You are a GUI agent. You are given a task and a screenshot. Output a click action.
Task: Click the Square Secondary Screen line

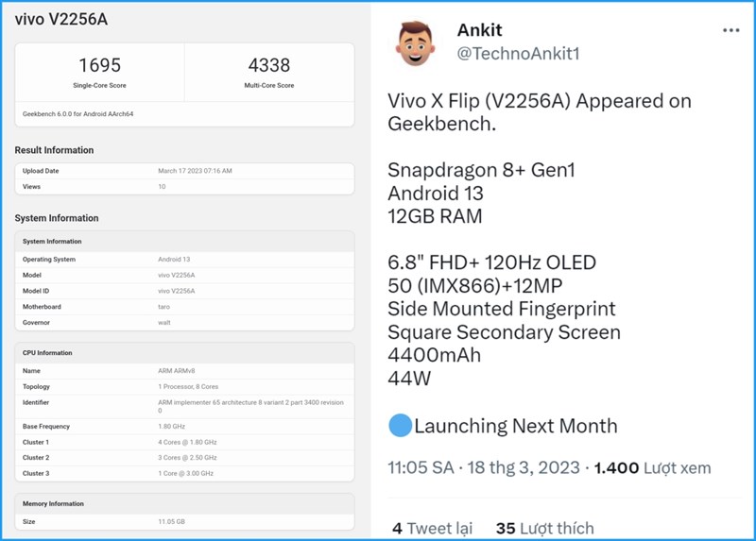click(504, 332)
